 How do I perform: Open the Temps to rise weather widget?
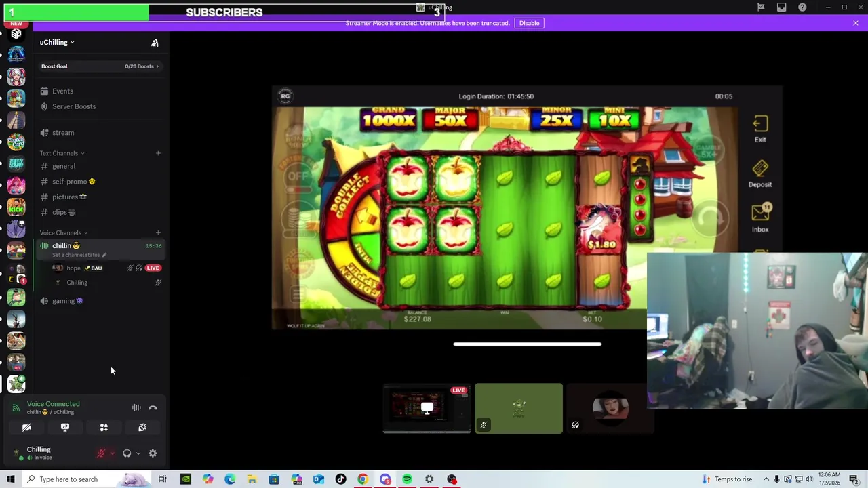(727, 479)
